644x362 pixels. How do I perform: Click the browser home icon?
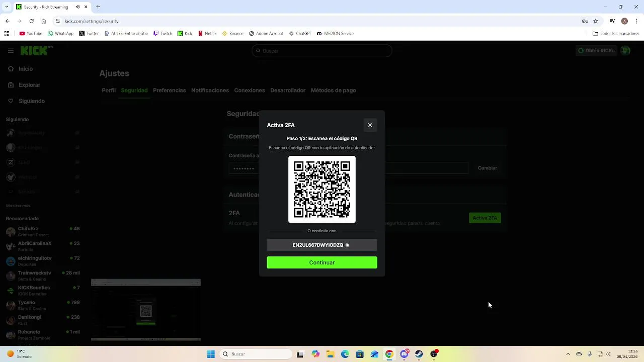click(44, 21)
